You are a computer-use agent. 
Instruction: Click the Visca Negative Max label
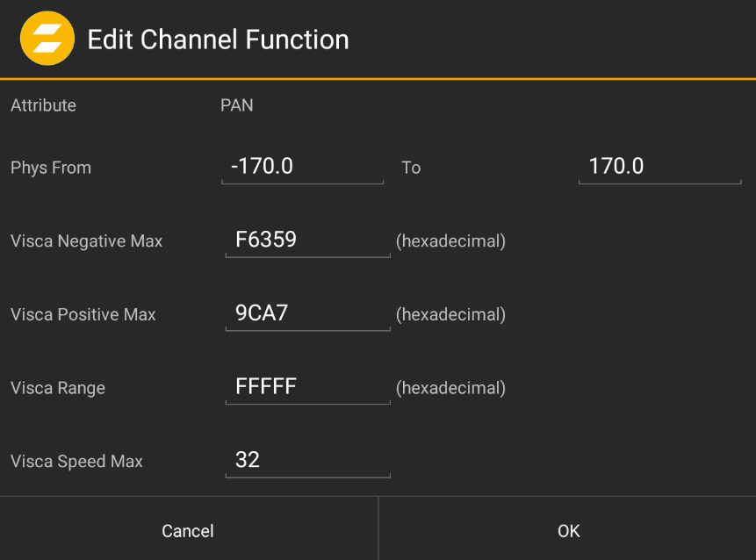[x=86, y=241]
